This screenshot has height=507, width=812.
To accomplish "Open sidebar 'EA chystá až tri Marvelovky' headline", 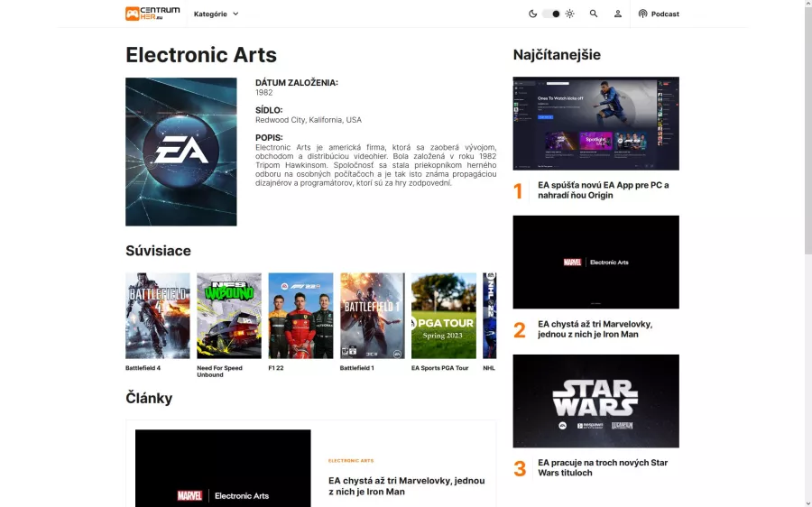I will (595, 329).
